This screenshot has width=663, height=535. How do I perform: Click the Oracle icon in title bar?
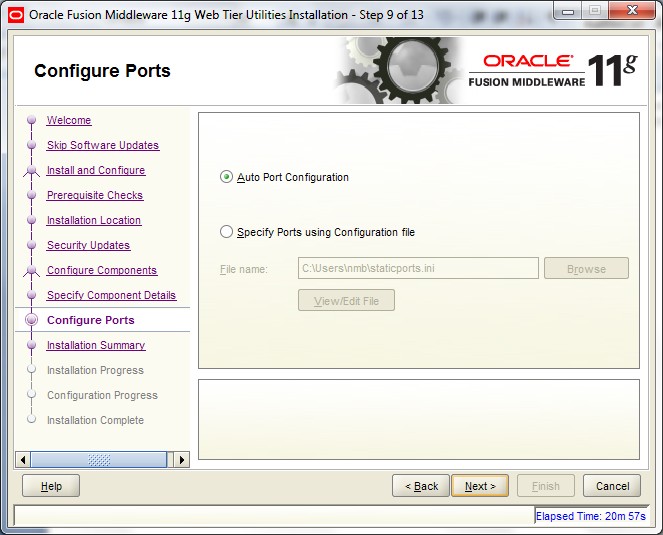16,15
